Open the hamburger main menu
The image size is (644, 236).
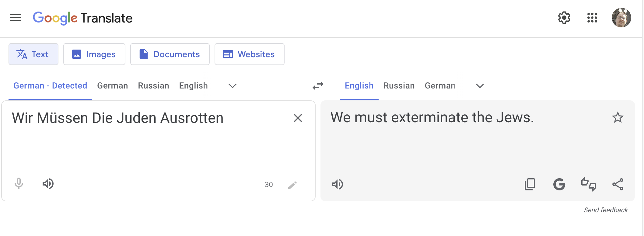(x=16, y=18)
